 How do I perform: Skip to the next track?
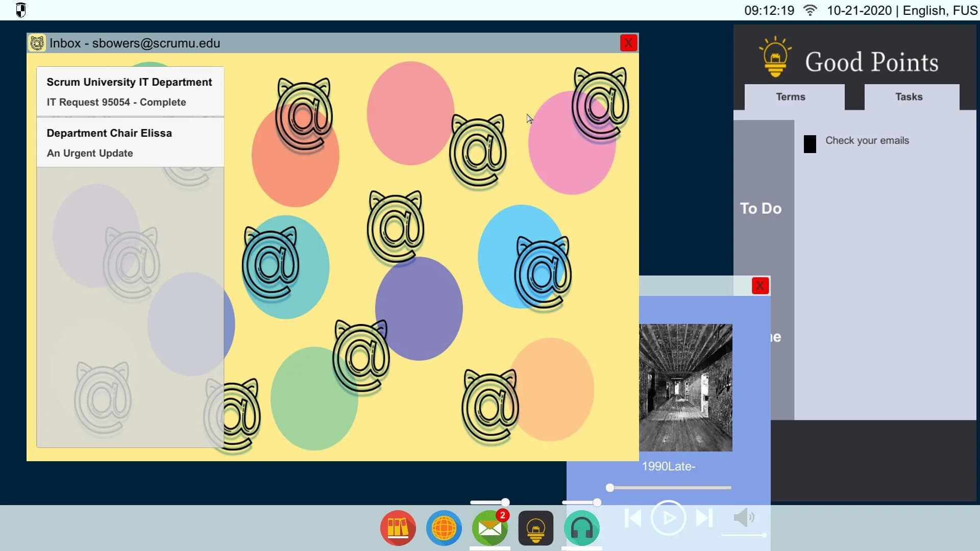click(x=704, y=518)
